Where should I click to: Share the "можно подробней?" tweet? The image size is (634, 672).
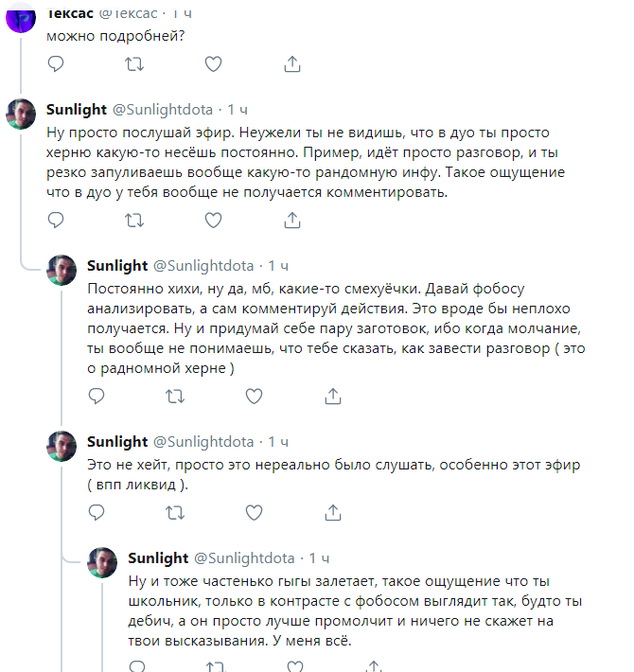[292, 63]
